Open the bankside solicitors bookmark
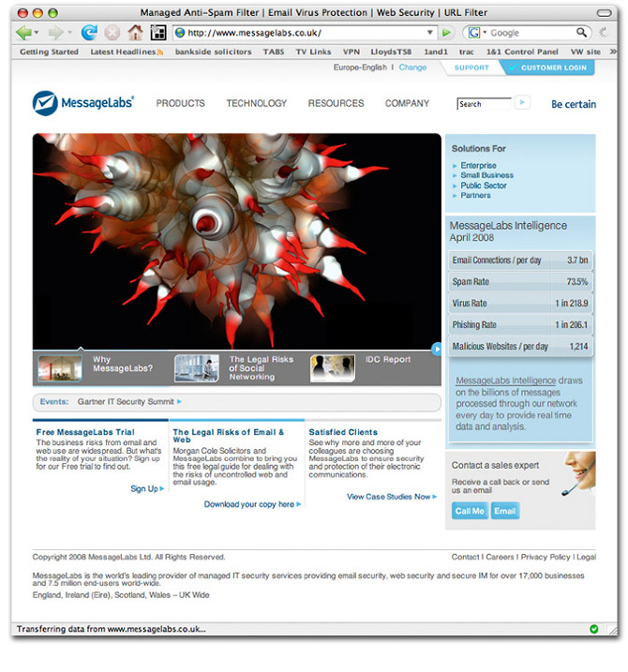This screenshot has height=672, width=628. point(213,52)
